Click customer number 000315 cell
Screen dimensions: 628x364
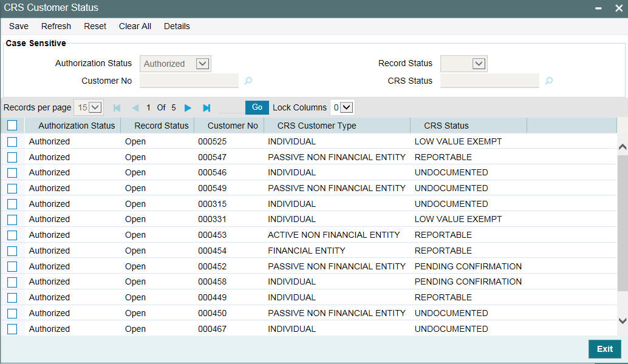[x=213, y=204]
